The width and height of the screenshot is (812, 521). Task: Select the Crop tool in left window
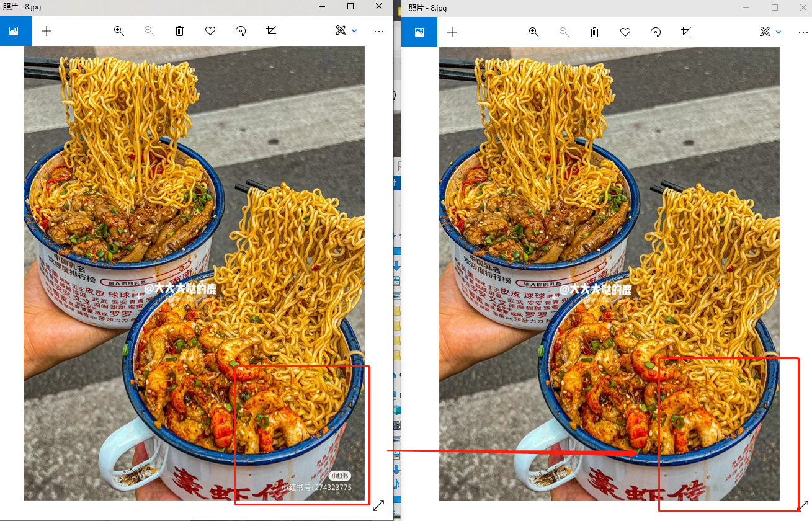click(271, 31)
